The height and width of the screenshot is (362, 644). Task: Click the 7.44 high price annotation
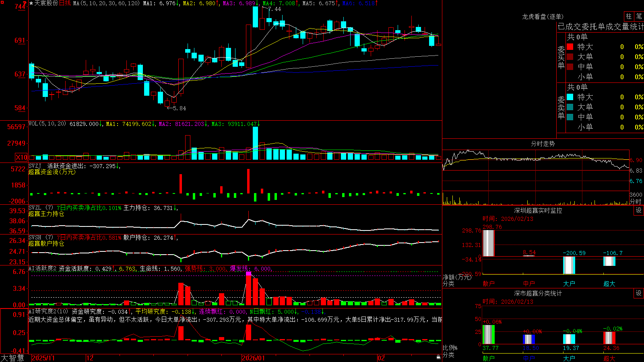click(275, 9)
